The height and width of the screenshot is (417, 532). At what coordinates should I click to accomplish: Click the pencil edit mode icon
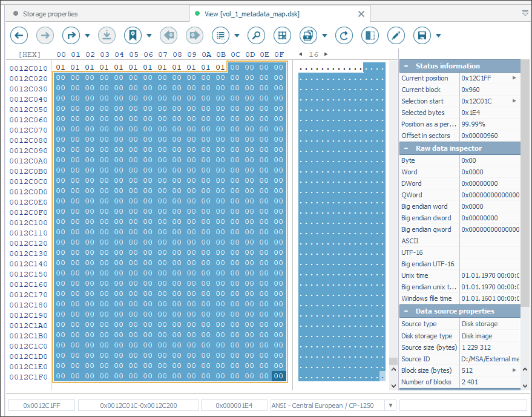pos(396,35)
